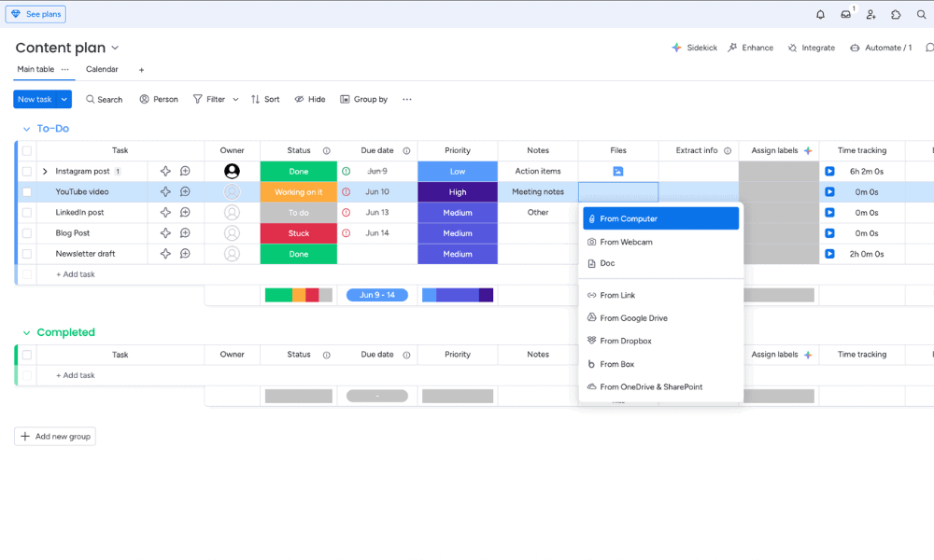Open image file in Instagram post row
The image size is (934, 560).
[x=617, y=172]
